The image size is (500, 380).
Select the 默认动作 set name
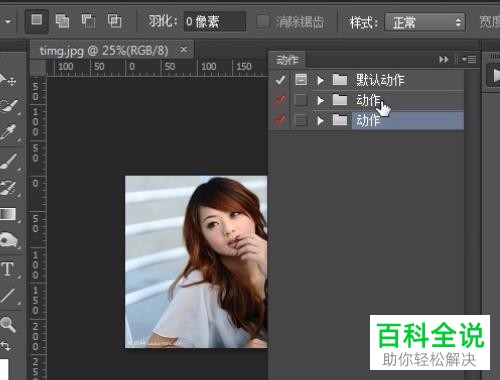(380, 80)
